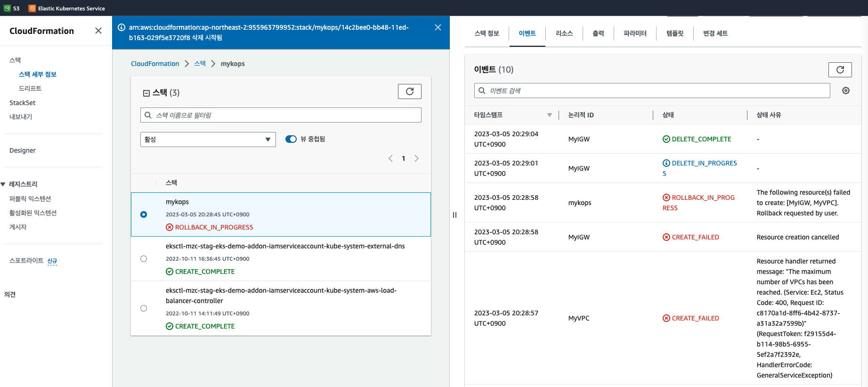Screen dimensions: 868x387
Task: Click ROLLBACK_IN_PROGRESS status in stack list
Action: [210, 227]
